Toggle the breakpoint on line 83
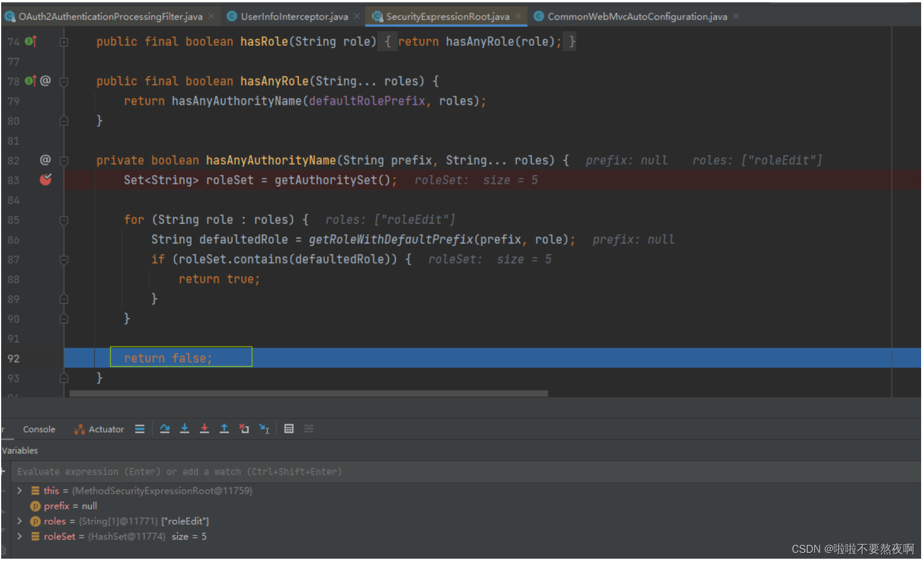 (46, 180)
